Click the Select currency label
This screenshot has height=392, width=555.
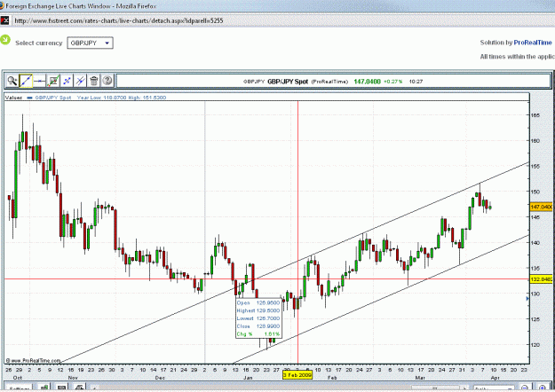click(38, 43)
